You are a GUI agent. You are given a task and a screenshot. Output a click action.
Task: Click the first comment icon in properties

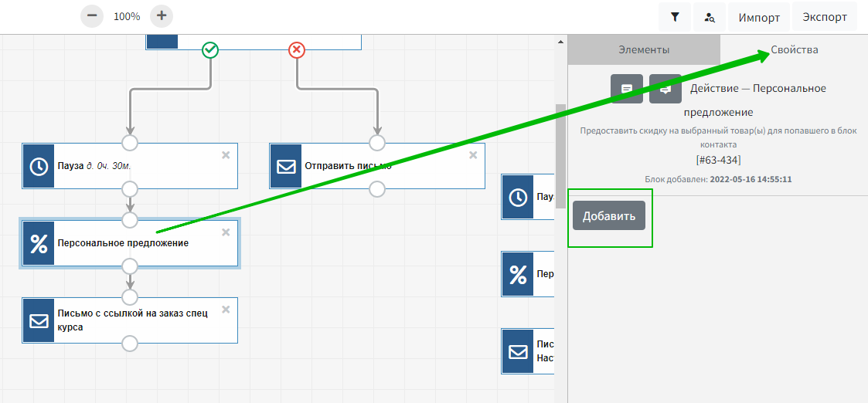627,89
